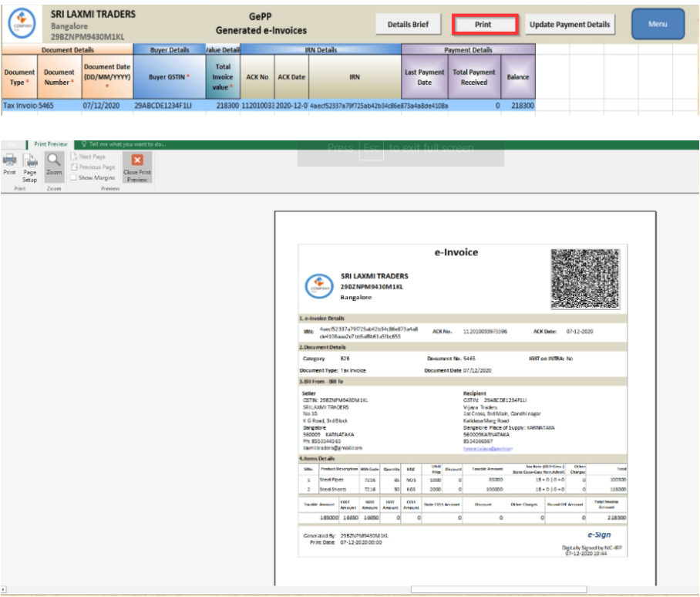Select the 'Tax Invoice' cell in data row
The height and width of the screenshot is (597, 700).
coord(19,106)
